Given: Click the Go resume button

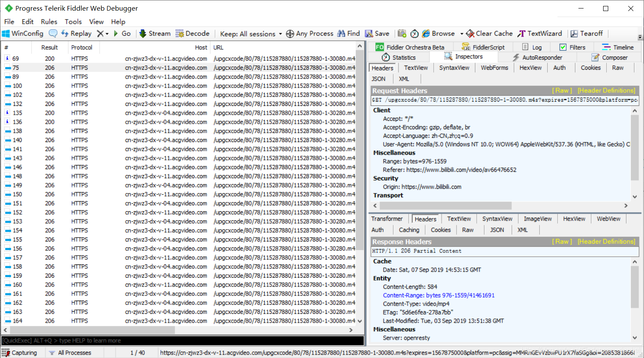Looking at the screenshot, I should pos(122,34).
